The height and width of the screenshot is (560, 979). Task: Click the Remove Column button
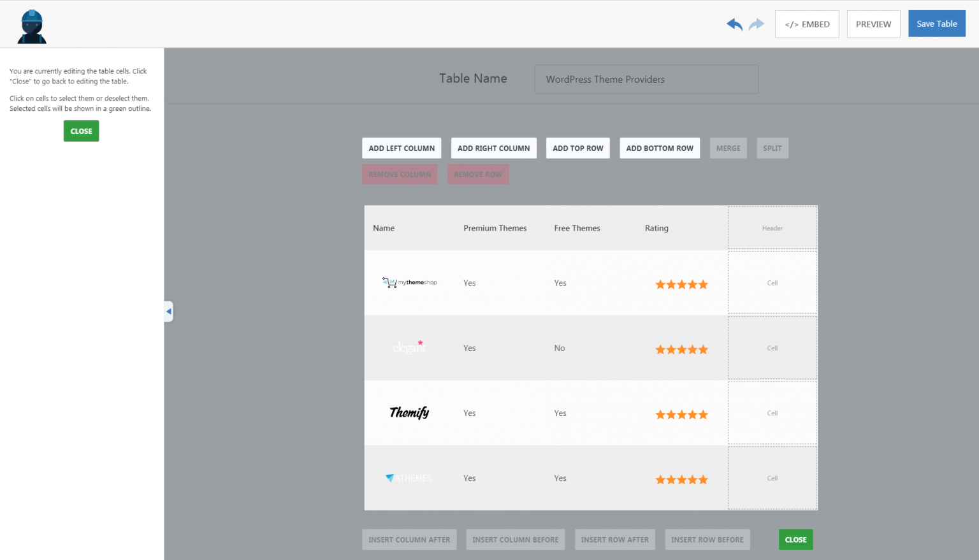pyautogui.click(x=400, y=175)
